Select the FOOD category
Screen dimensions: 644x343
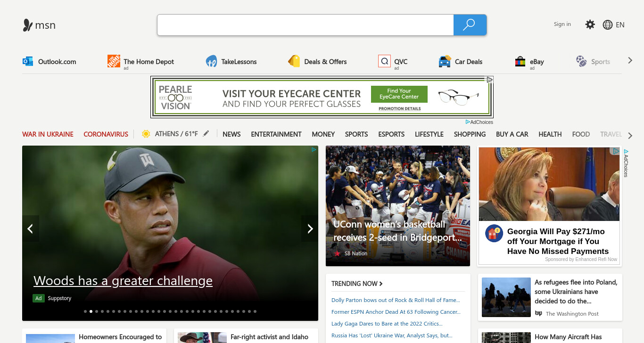tap(581, 134)
